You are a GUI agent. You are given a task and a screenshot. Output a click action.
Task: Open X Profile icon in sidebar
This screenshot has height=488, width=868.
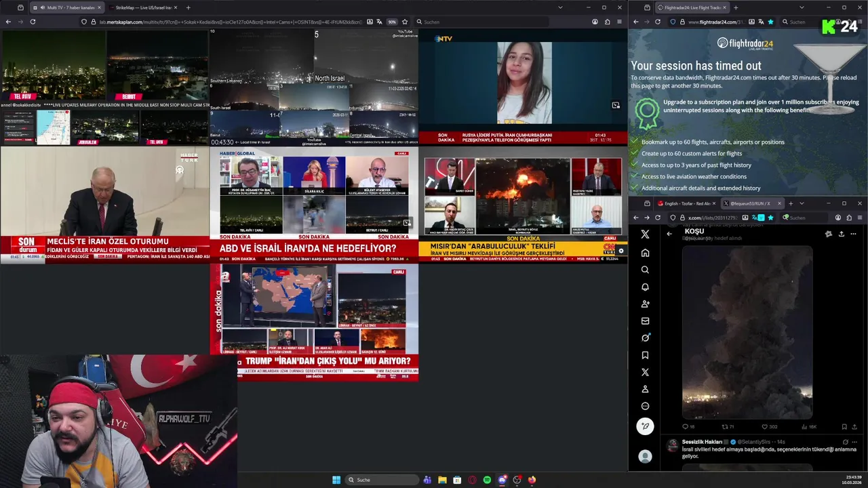(645, 389)
